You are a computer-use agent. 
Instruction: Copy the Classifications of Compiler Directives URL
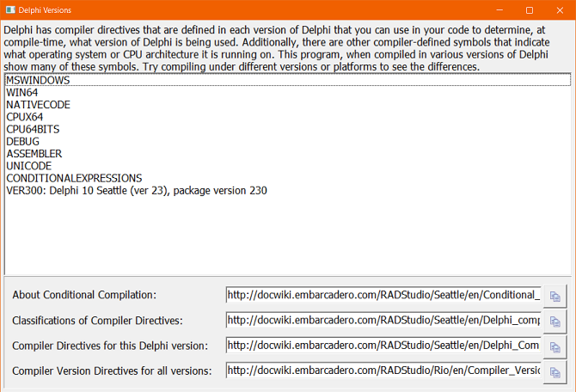[555, 322]
